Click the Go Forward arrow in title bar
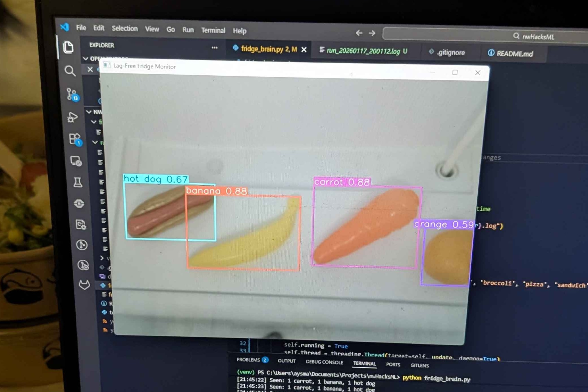 tap(372, 33)
